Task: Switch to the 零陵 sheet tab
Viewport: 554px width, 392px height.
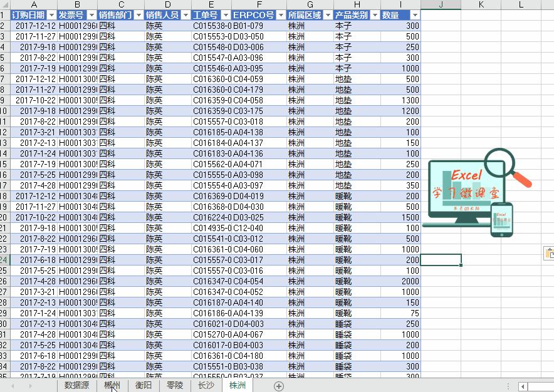Action: [x=175, y=385]
